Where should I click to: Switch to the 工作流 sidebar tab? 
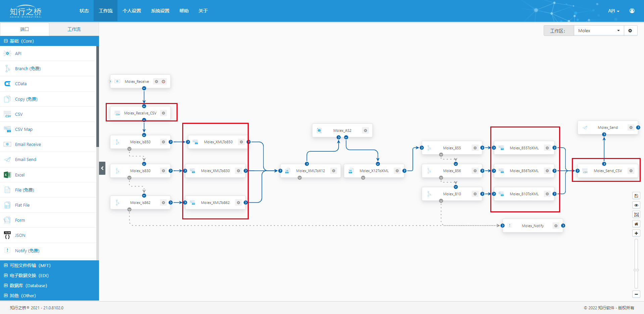click(74, 29)
